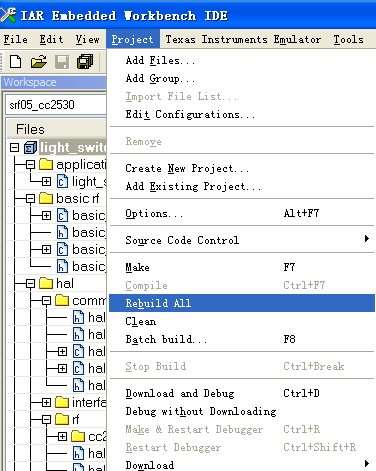The width and height of the screenshot is (376, 471).
Task: Collapse the hal folder node
Action: [30, 283]
